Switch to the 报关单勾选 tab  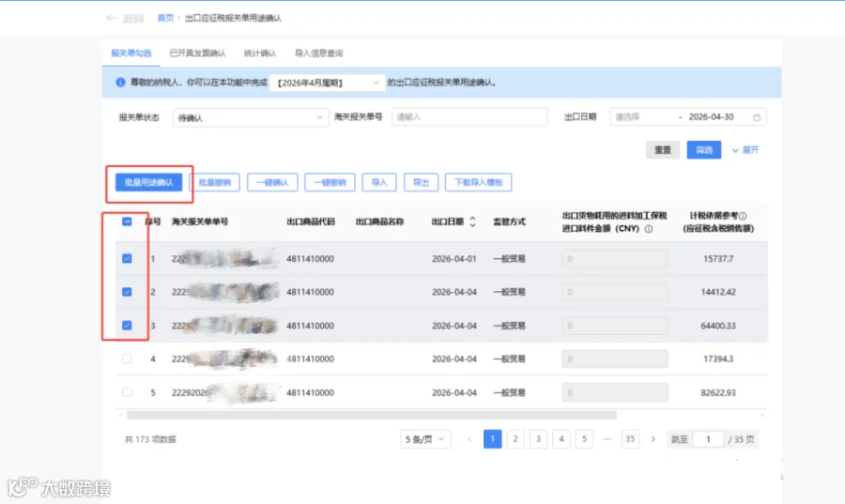click(x=131, y=53)
